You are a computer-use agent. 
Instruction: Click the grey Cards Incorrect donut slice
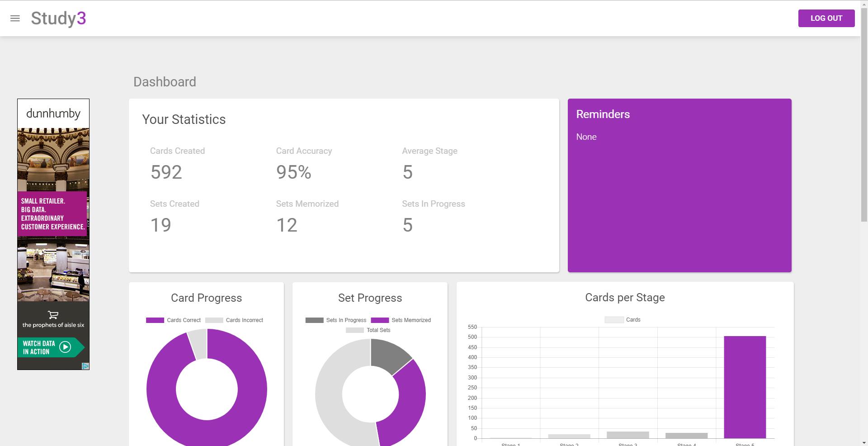[x=198, y=344]
